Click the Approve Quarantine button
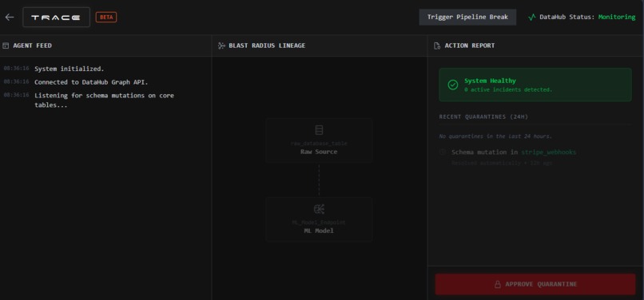Screen dimensions: 644x300 coord(535,284)
